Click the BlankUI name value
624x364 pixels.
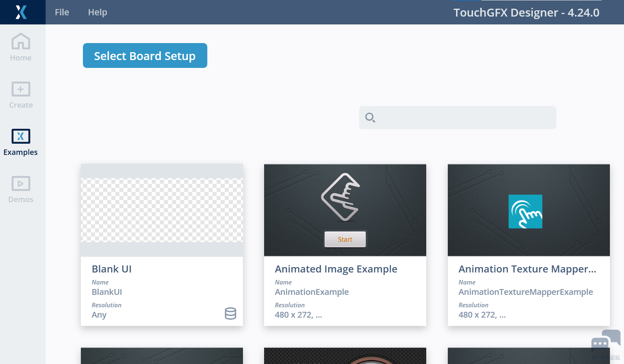pos(107,292)
